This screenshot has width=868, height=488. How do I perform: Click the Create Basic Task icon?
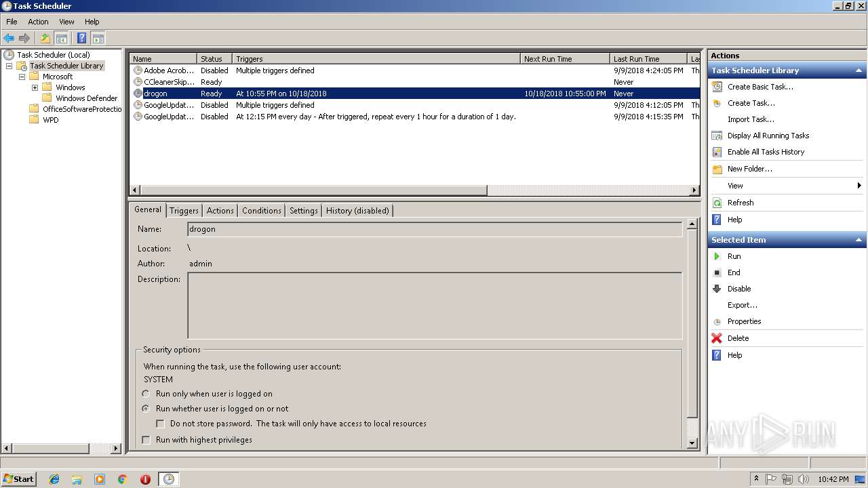coord(717,87)
